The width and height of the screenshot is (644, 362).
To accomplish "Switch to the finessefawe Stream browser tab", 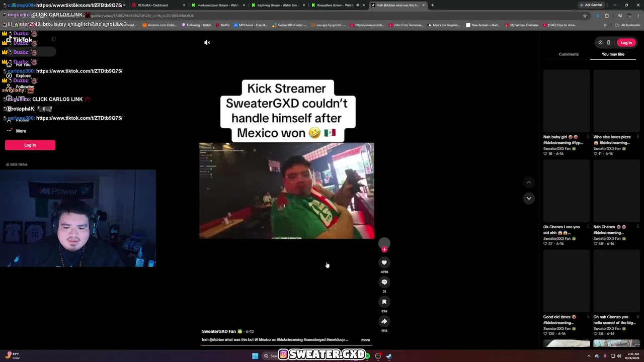I will coord(338,5).
